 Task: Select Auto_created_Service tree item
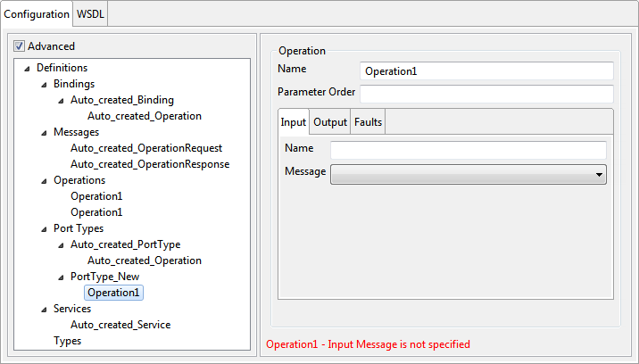click(x=120, y=325)
